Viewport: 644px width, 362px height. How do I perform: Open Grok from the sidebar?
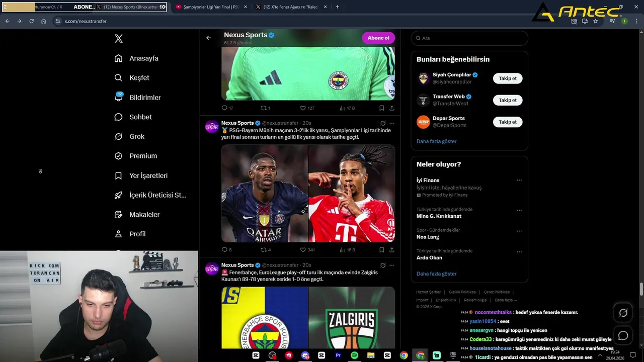[129, 136]
